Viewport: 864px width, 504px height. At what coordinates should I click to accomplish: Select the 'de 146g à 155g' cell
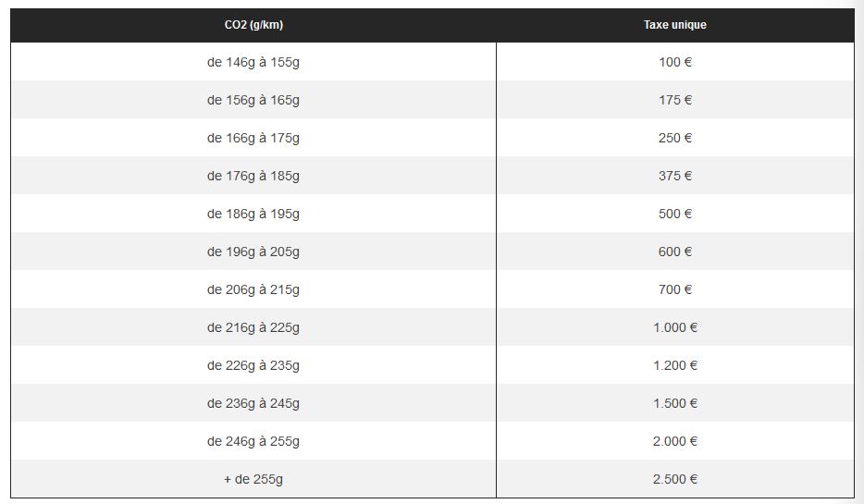253,62
